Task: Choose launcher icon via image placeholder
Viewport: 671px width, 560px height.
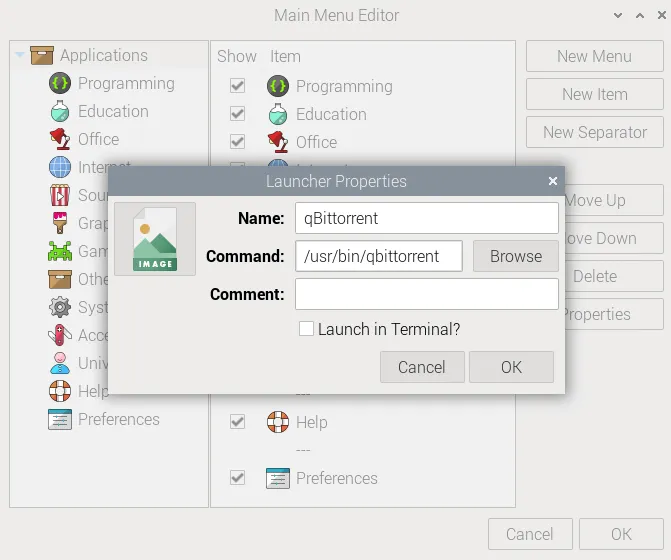Action: [155, 239]
